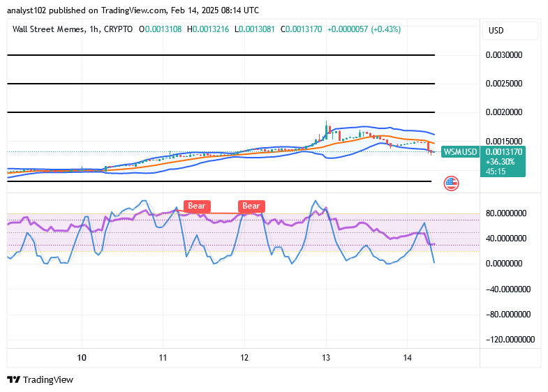This screenshot has width=548, height=392.
Task: Click the 80.0000000 oscillator axis label
Action: (x=506, y=213)
